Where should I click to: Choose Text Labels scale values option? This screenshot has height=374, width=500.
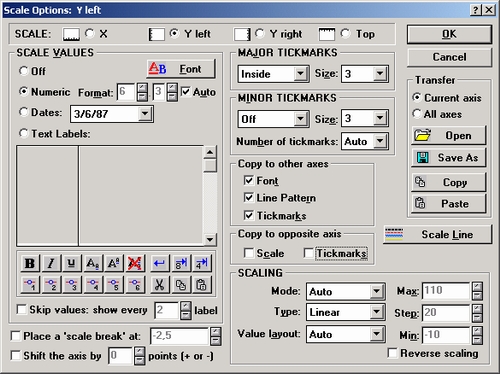(x=23, y=134)
